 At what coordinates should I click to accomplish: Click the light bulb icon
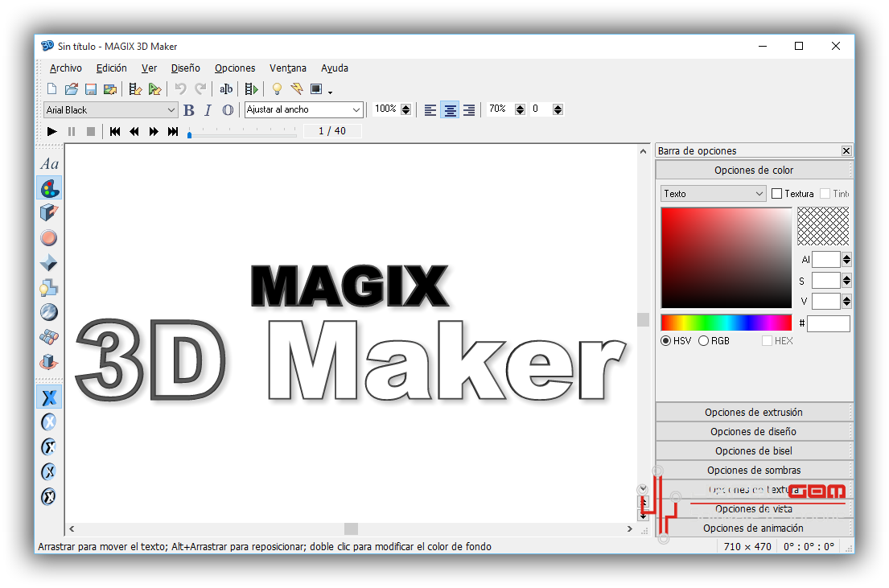(277, 89)
